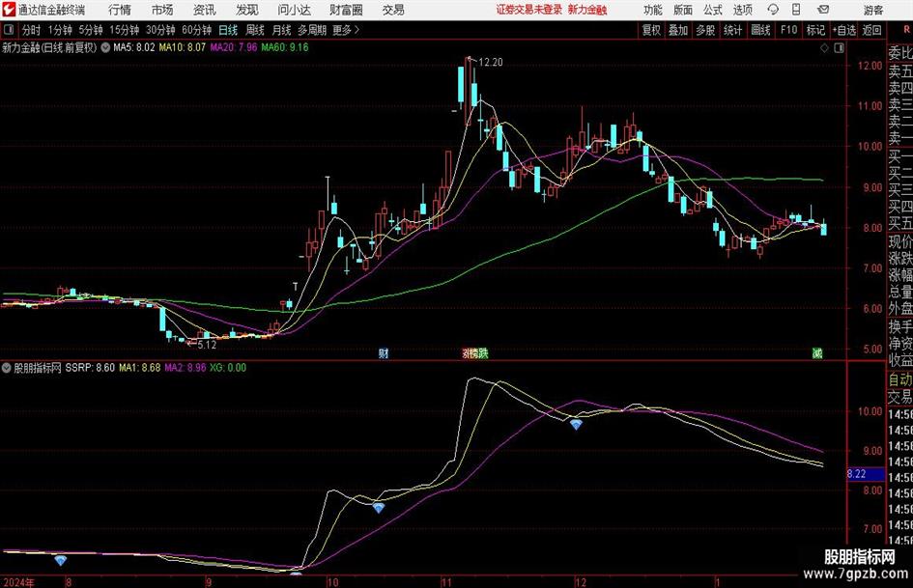Image resolution: width=913 pixels, height=588 pixels.
Task: Open SSRP sub-indicator dropdown arrow
Action: 7,368
